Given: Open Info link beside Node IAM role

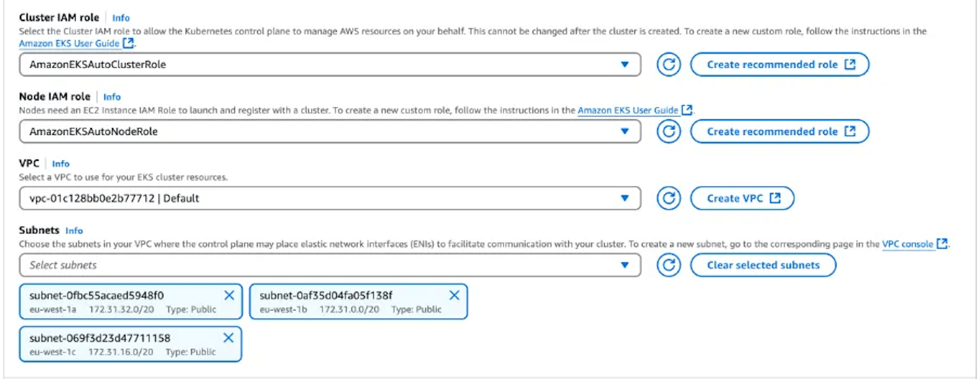Looking at the screenshot, I should click(112, 97).
